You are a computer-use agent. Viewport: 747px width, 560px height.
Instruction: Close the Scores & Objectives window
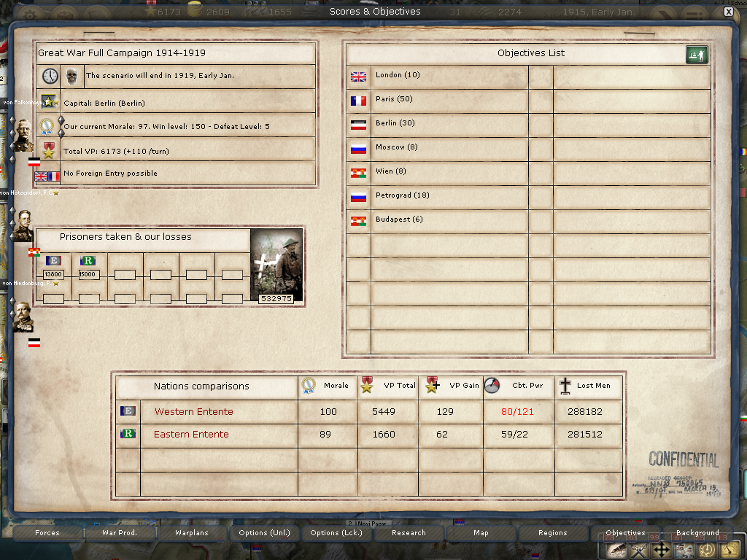[728, 12]
